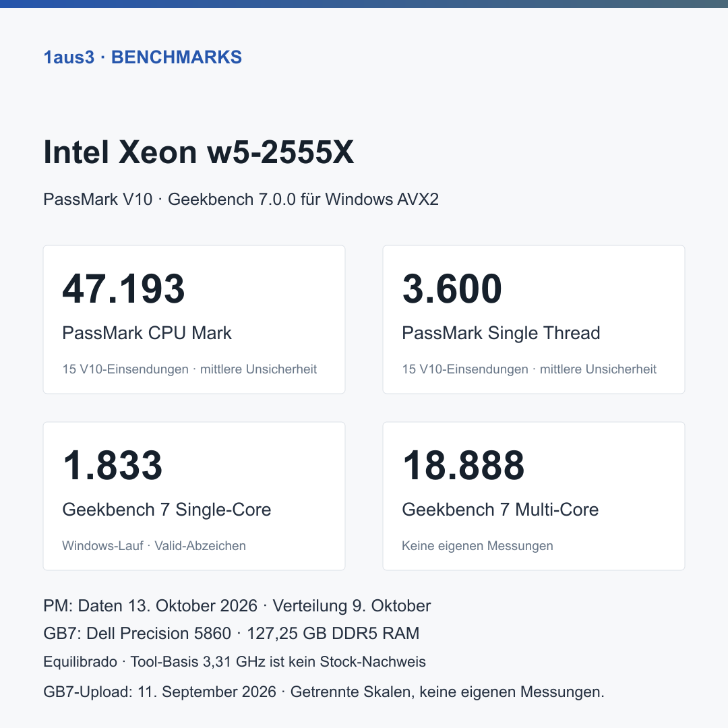Click the Geekbench 7 Single-Core label
The image size is (728, 728).
166,510
